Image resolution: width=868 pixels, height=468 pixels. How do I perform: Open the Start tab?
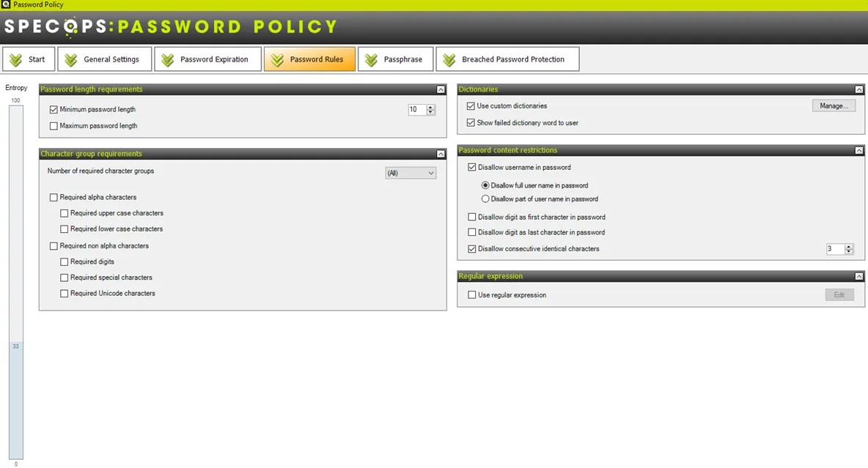[x=29, y=59]
